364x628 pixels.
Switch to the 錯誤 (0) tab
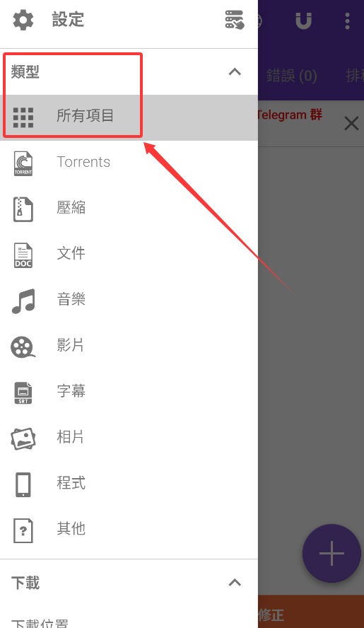[291, 75]
